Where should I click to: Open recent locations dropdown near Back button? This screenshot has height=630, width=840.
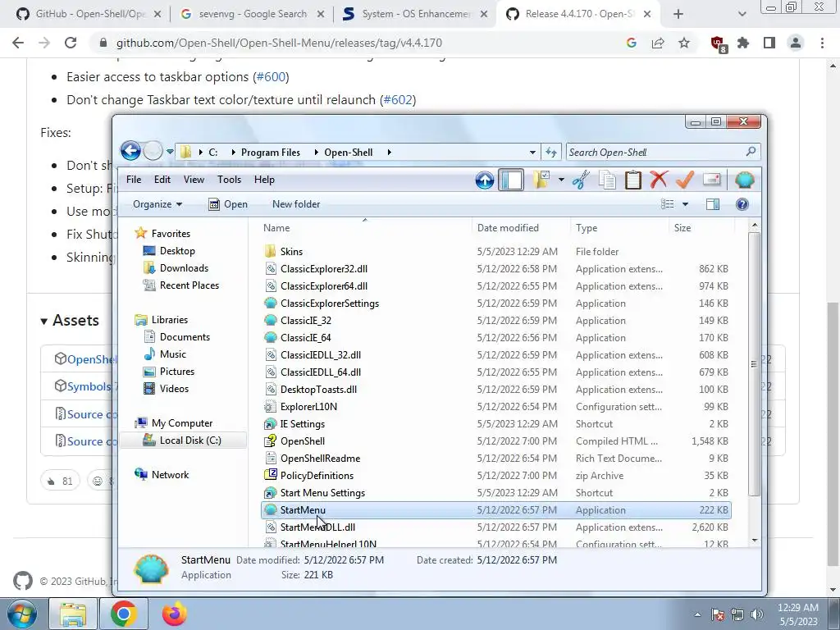pos(170,152)
